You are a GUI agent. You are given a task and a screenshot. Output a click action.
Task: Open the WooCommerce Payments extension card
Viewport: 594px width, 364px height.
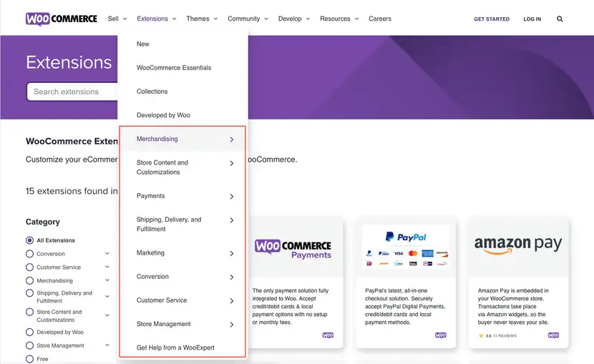pos(296,282)
